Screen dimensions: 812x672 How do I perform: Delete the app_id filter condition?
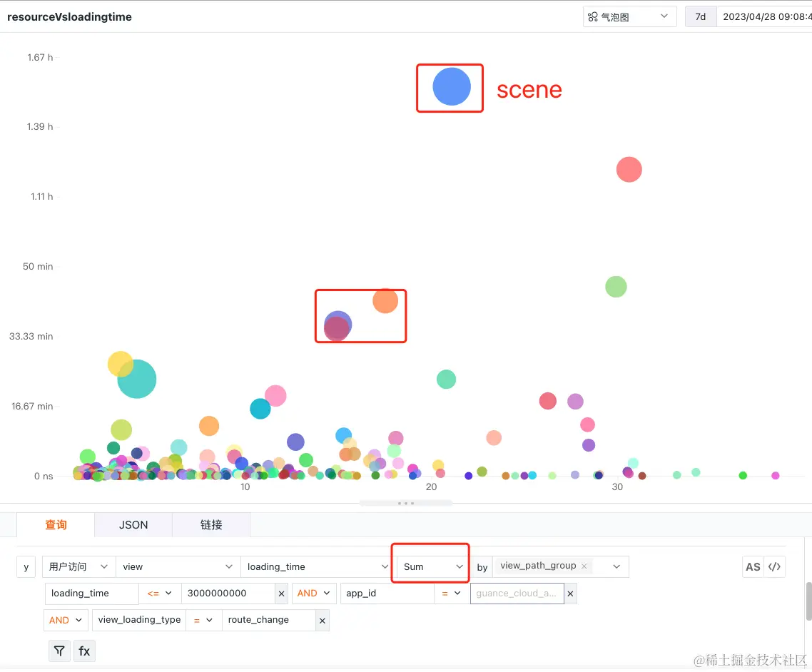(x=570, y=594)
